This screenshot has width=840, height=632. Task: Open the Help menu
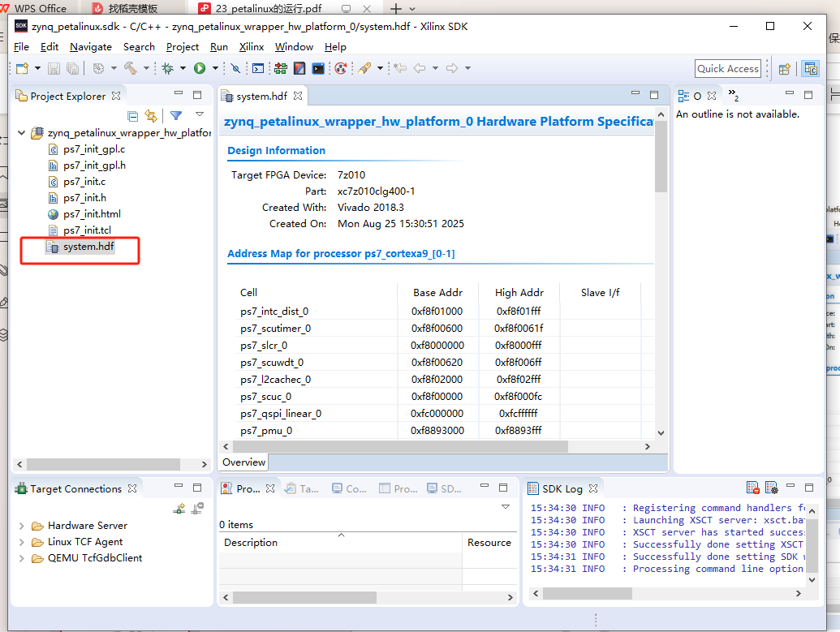coord(335,47)
